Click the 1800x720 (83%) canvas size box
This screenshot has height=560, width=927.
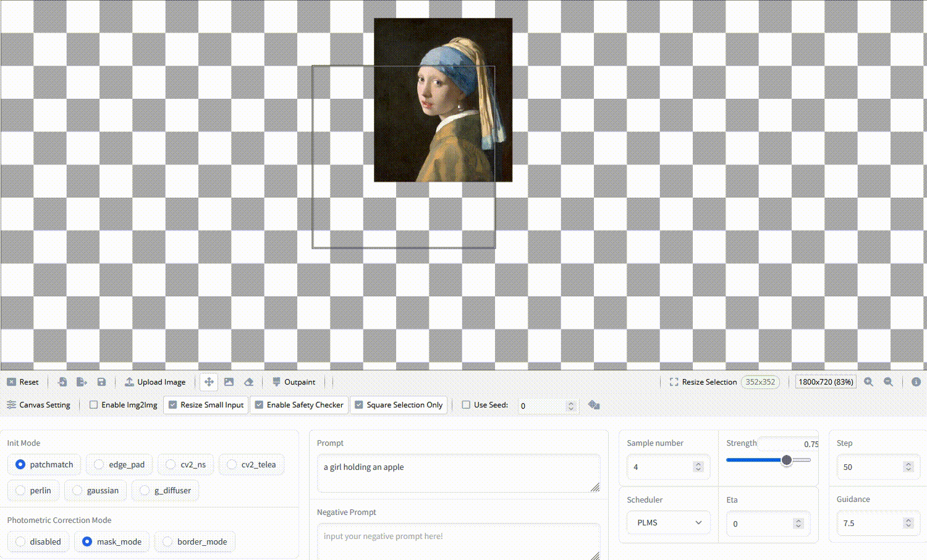click(x=826, y=382)
